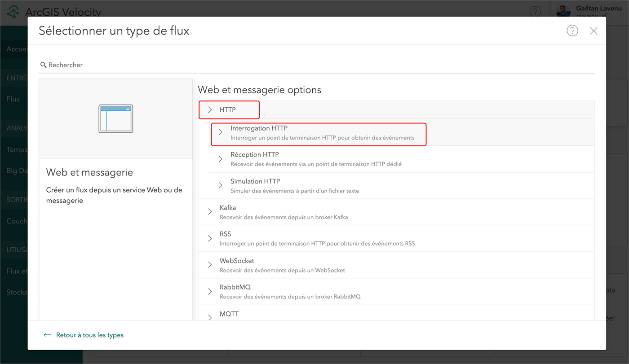Click the search magnifier icon

44,65
